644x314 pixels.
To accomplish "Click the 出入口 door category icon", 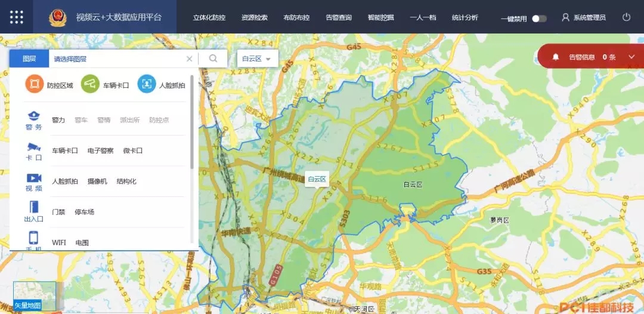I will point(33,207).
